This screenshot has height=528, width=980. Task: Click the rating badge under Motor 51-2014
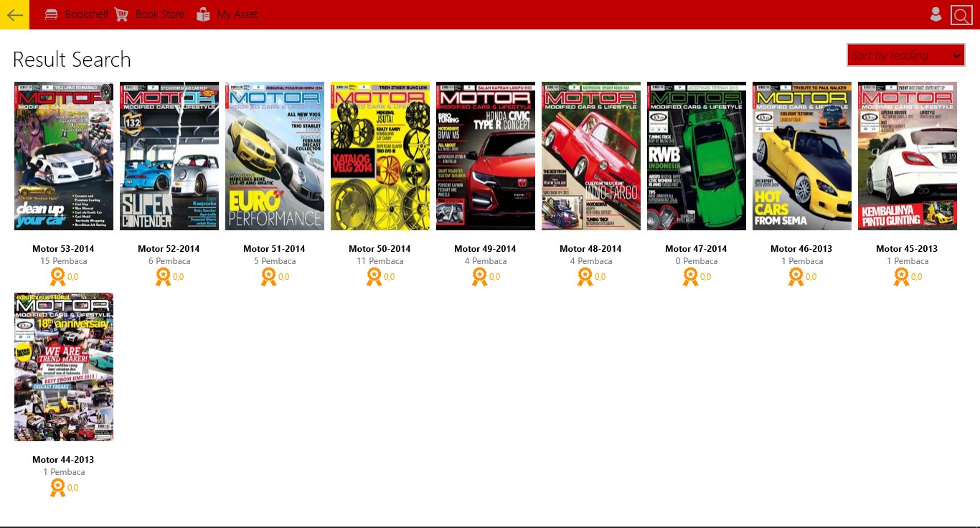tap(268, 277)
